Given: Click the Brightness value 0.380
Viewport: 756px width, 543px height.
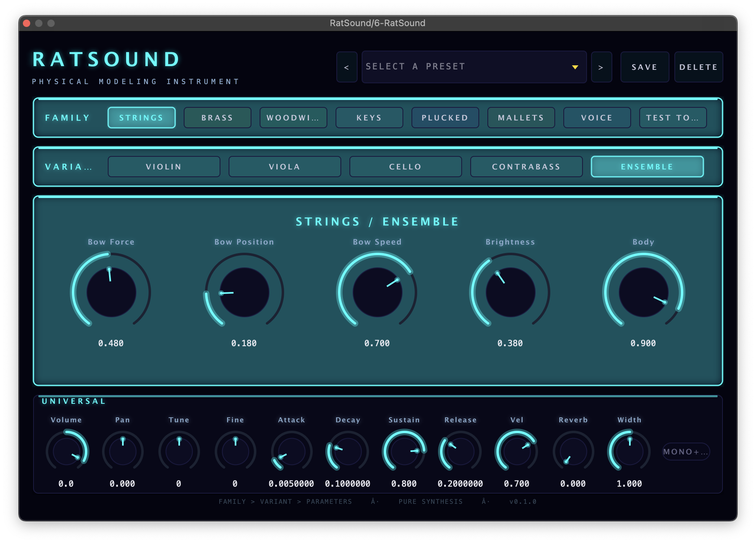Looking at the screenshot, I should tap(510, 343).
